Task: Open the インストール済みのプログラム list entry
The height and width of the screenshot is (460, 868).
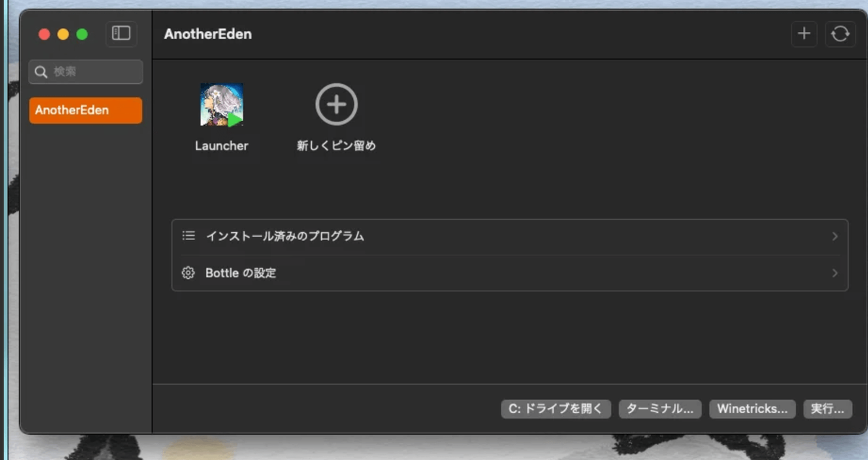Action: click(510, 237)
